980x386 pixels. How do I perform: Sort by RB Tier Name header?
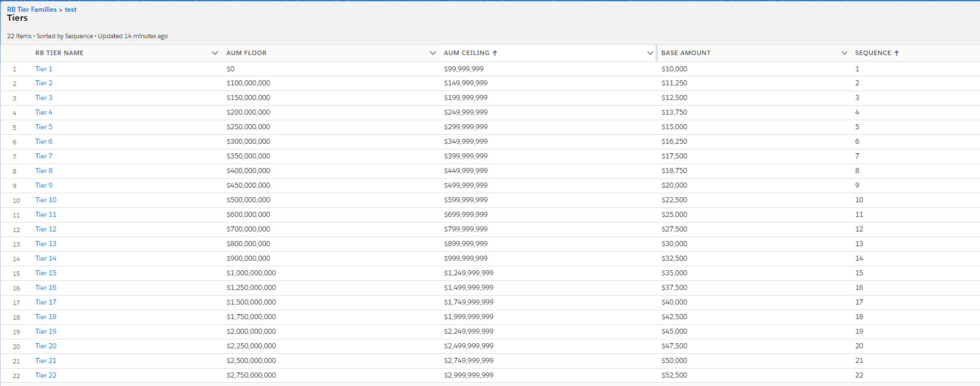coord(60,53)
